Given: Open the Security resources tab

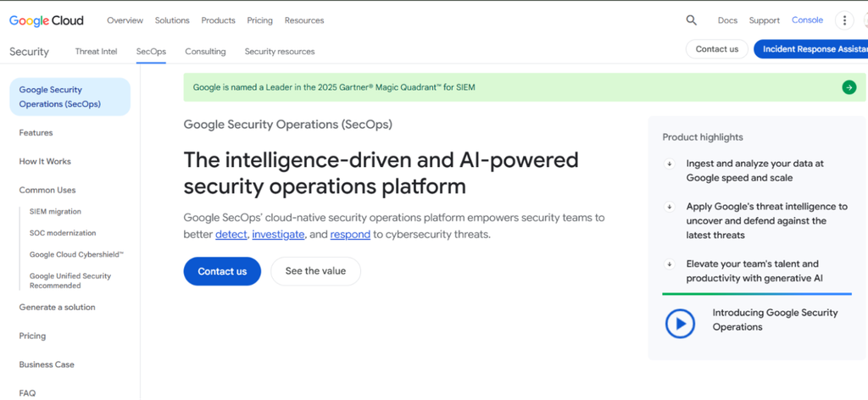Looking at the screenshot, I should coord(280,52).
